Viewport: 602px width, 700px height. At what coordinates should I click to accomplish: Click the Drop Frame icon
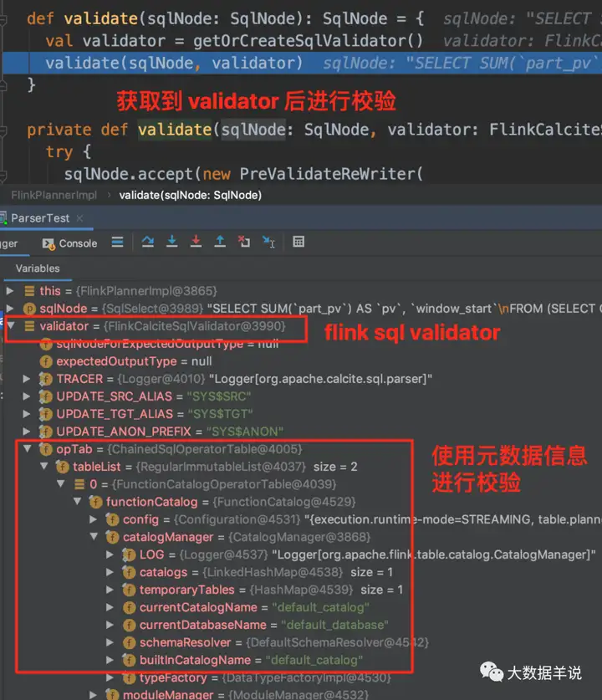pos(244,242)
